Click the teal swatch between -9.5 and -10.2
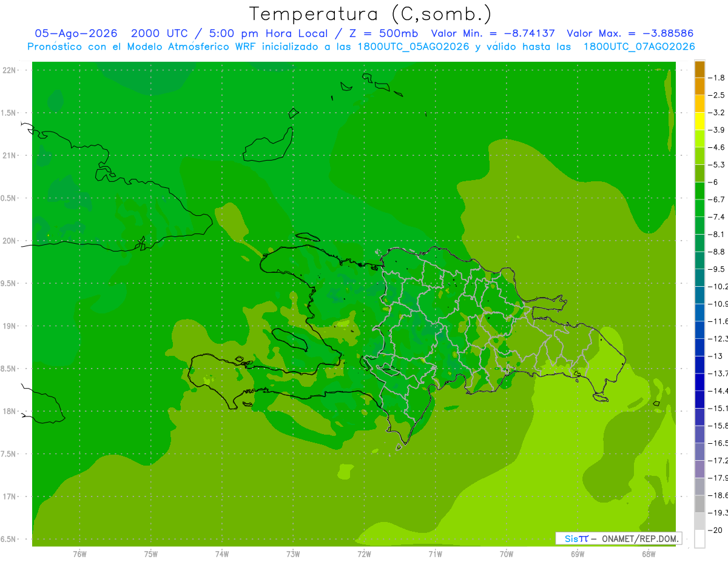Viewport: 728px width, 562px height. (x=699, y=278)
